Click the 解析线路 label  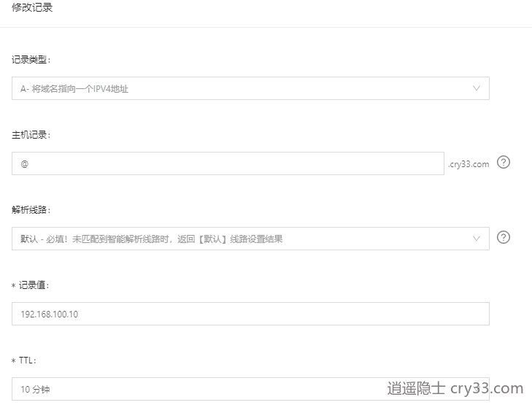[x=31, y=210]
